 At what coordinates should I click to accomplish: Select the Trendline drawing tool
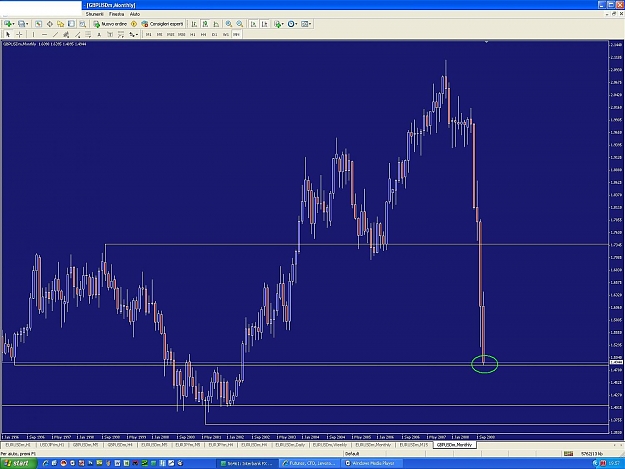pyautogui.click(x=55, y=35)
